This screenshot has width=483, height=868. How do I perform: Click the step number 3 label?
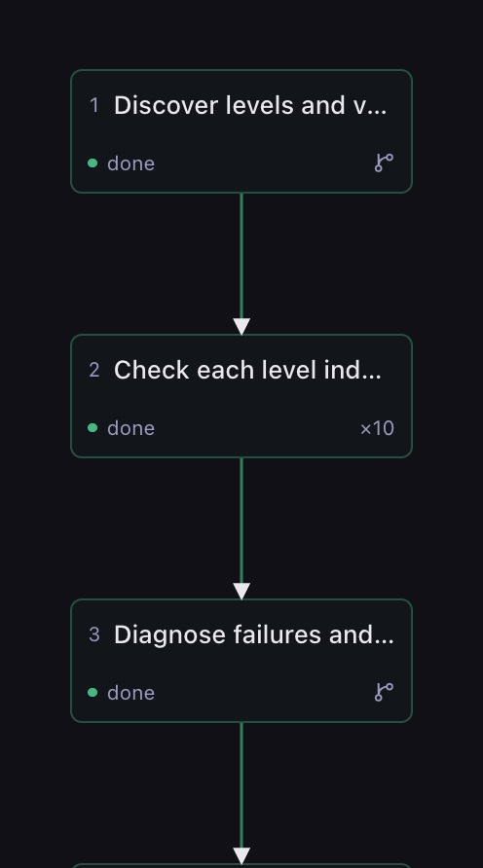coord(94,634)
